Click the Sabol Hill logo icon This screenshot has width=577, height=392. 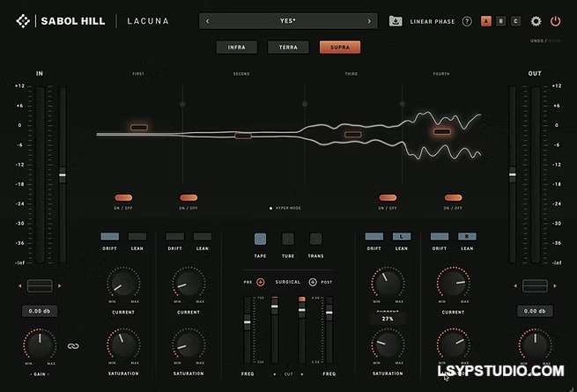pyautogui.click(x=23, y=21)
